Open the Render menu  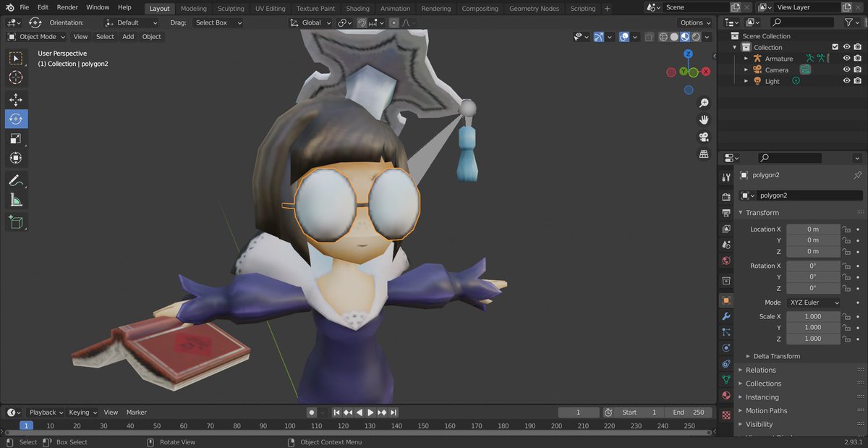tap(67, 7)
